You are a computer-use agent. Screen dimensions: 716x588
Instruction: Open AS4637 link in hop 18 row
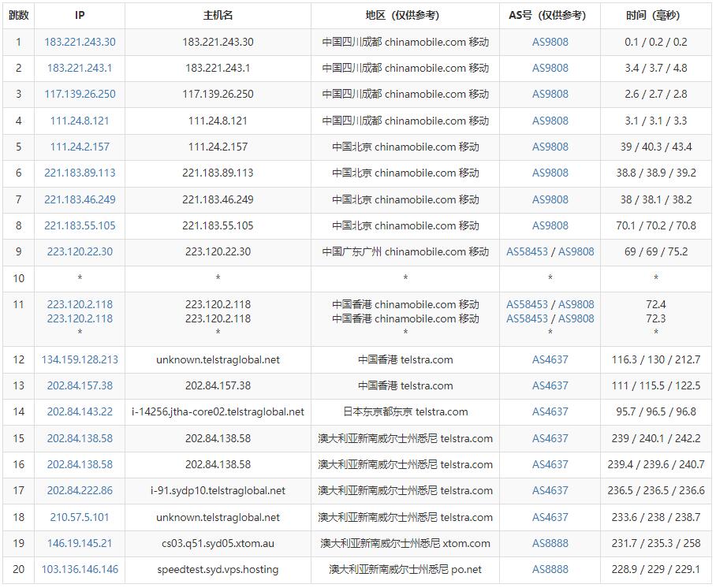550,517
